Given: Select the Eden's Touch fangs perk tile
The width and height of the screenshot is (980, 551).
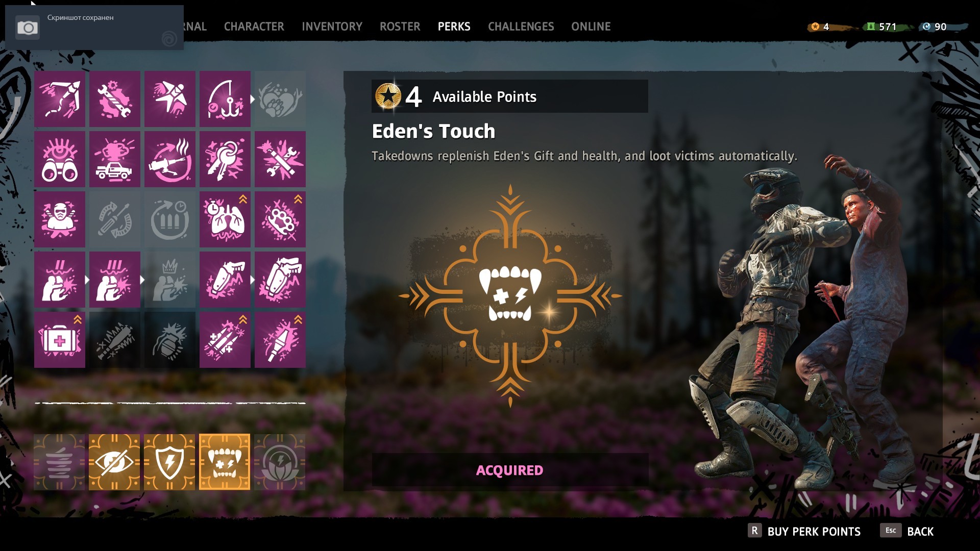Looking at the screenshot, I should pos(225,462).
